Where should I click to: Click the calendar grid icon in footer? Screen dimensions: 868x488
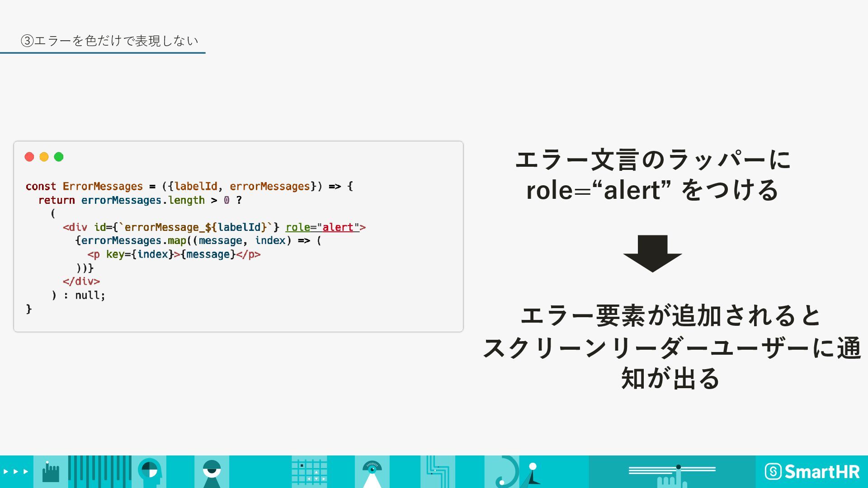tap(309, 473)
